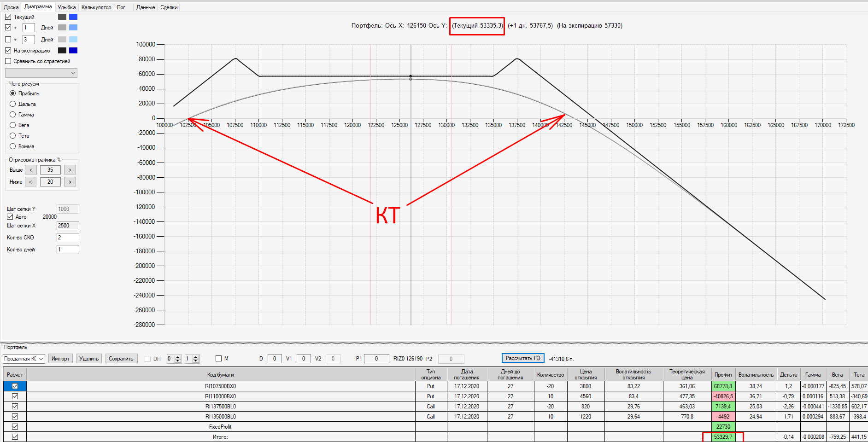
Task: Check the row checkbox for RI107500BX0
Action: [15, 386]
